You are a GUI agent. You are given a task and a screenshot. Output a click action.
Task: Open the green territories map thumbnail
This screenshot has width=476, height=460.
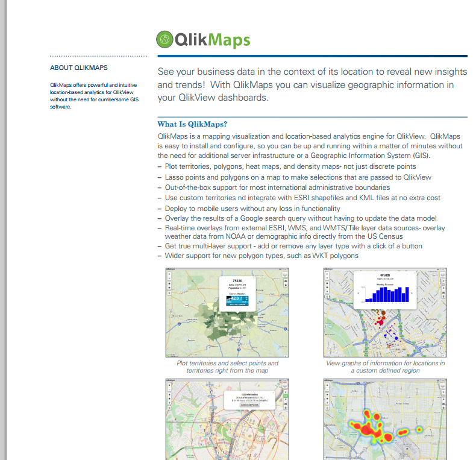click(x=227, y=313)
